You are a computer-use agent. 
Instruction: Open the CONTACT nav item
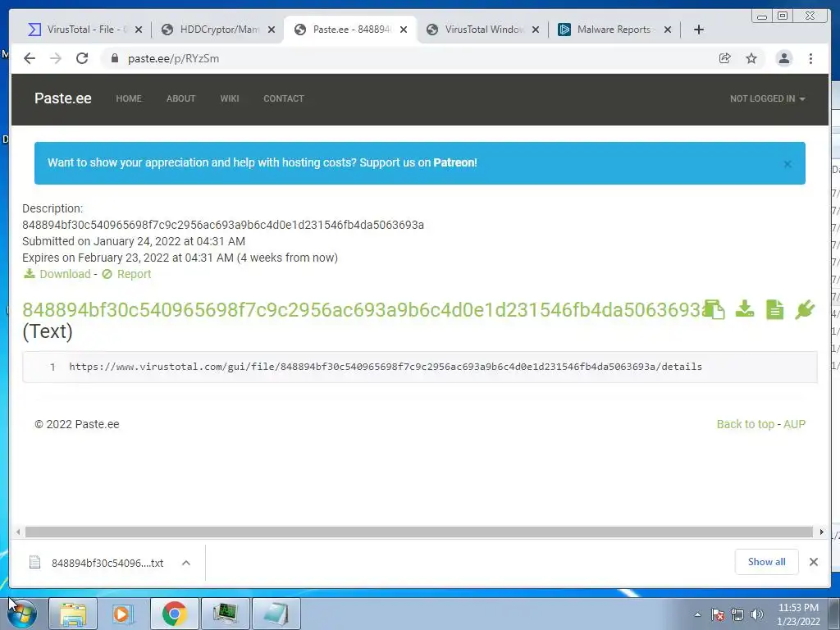[283, 98]
